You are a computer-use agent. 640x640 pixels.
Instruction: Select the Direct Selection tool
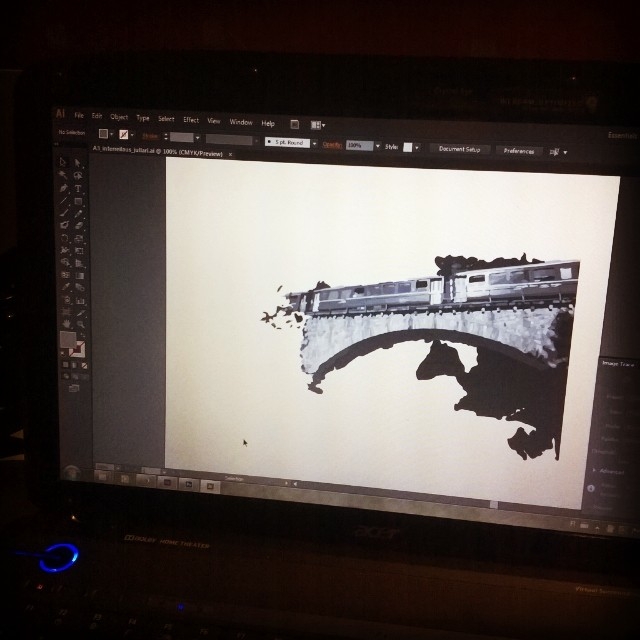tap(78, 163)
